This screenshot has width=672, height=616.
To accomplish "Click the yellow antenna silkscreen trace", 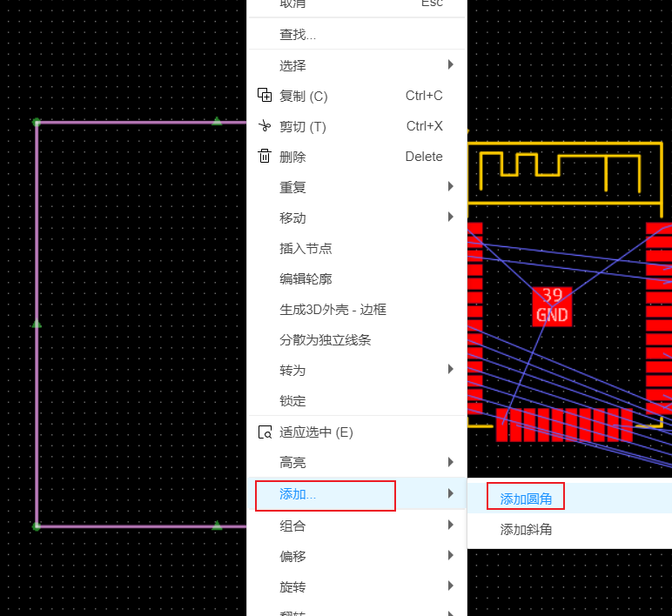I will (x=560, y=171).
